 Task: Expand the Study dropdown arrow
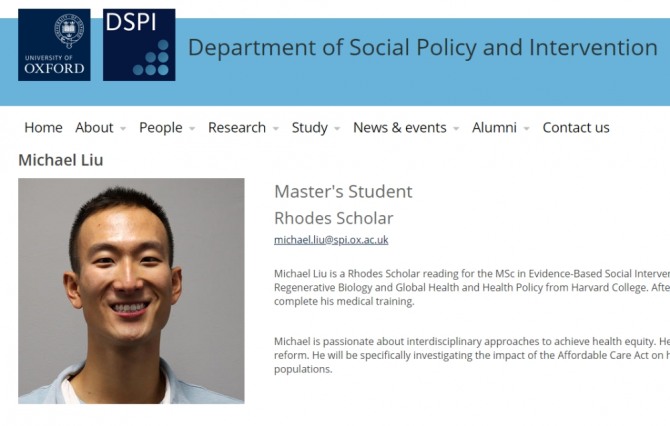(337, 129)
